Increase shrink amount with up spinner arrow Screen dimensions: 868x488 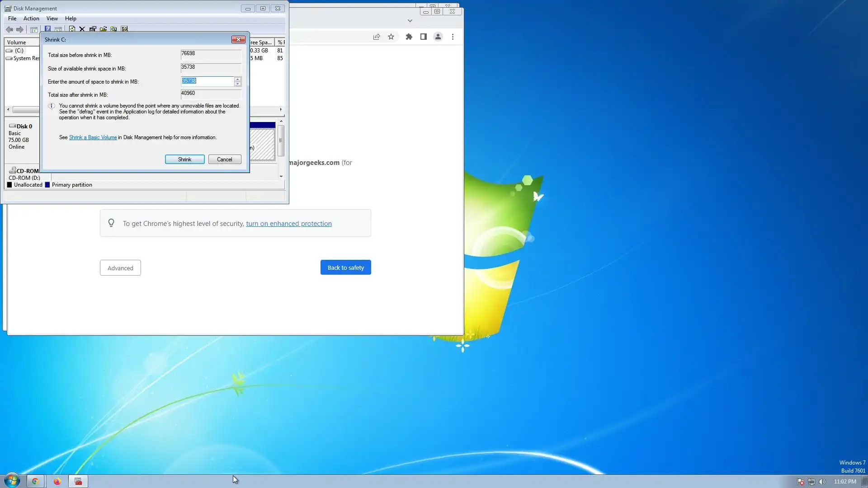tap(237, 79)
